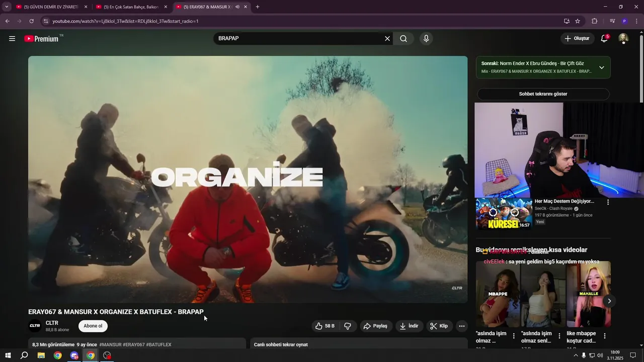The image size is (644, 362).
Task: Start voice search with microphone icon
Action: [x=426, y=39]
